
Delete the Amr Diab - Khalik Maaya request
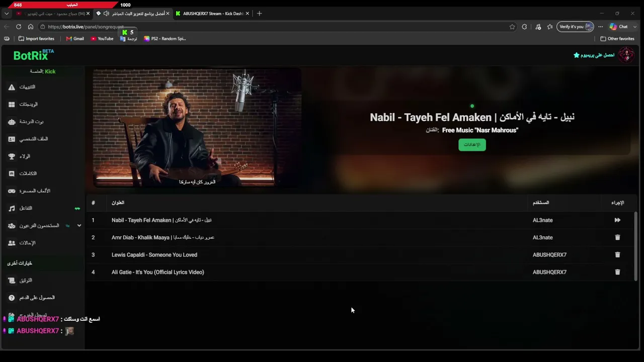coord(617,237)
